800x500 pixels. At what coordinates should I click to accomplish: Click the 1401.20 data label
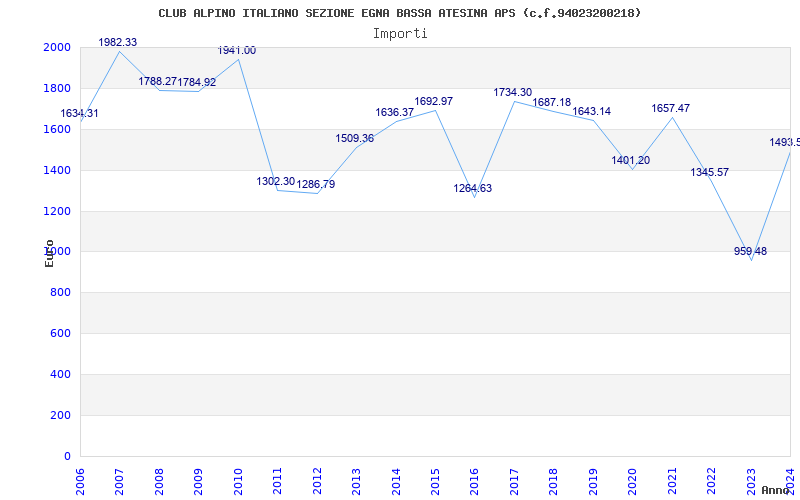[x=631, y=160]
